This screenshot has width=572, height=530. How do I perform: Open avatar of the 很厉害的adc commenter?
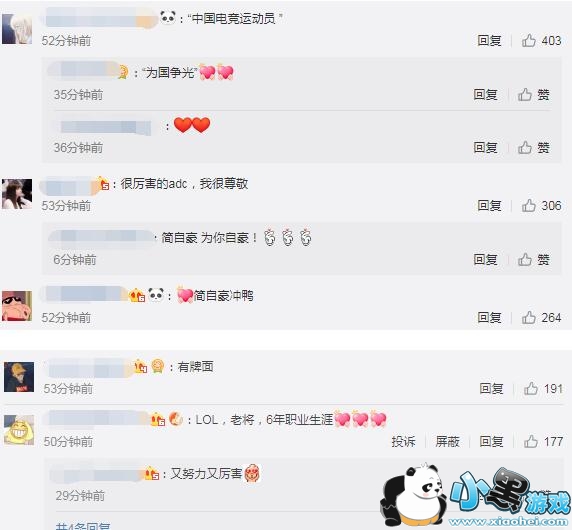pos(17,194)
